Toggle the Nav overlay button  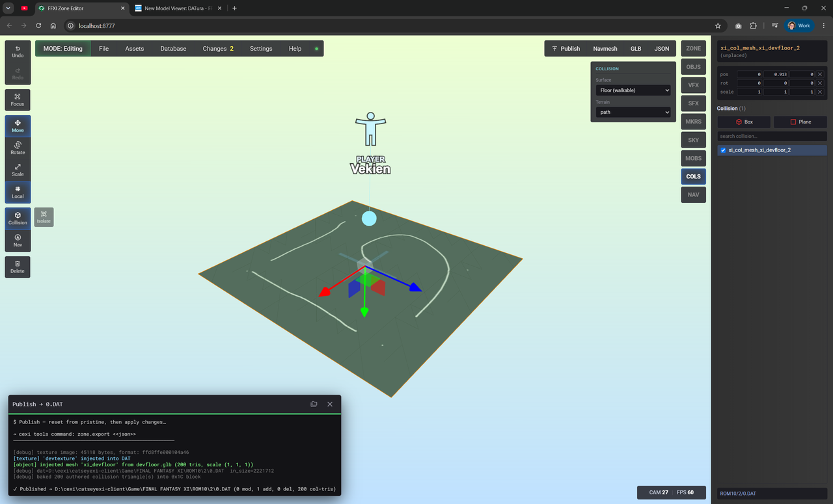point(18,241)
